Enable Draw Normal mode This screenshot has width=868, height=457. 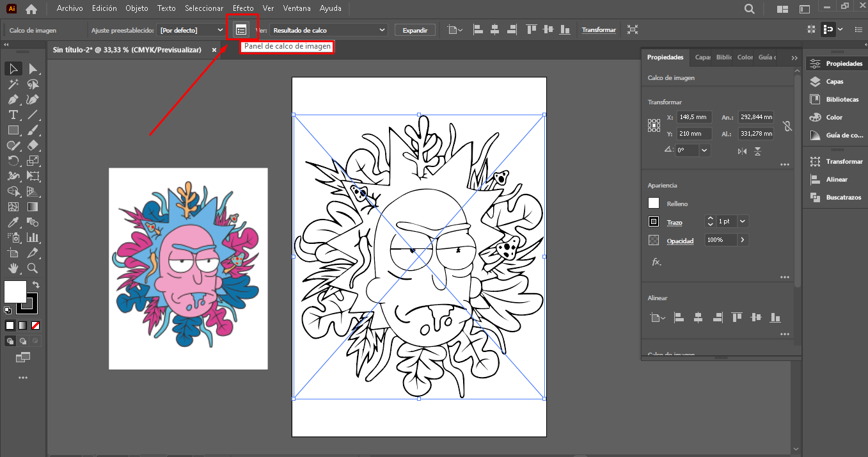(10, 341)
